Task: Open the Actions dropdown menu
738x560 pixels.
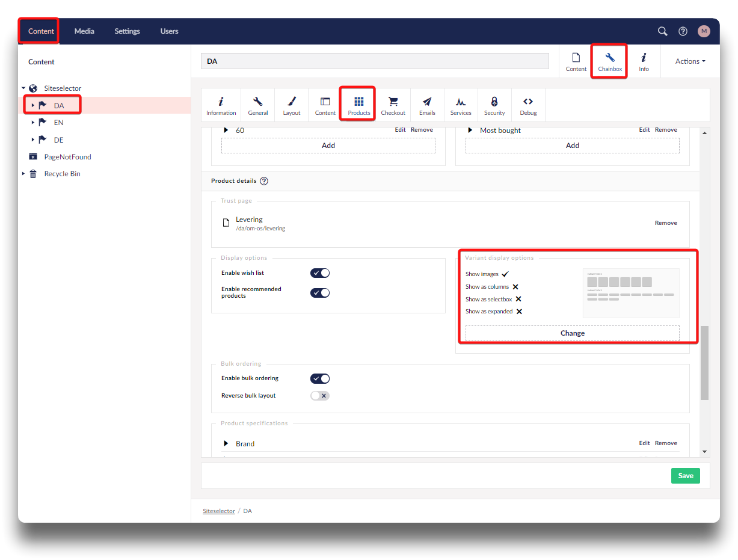Action: [x=690, y=61]
